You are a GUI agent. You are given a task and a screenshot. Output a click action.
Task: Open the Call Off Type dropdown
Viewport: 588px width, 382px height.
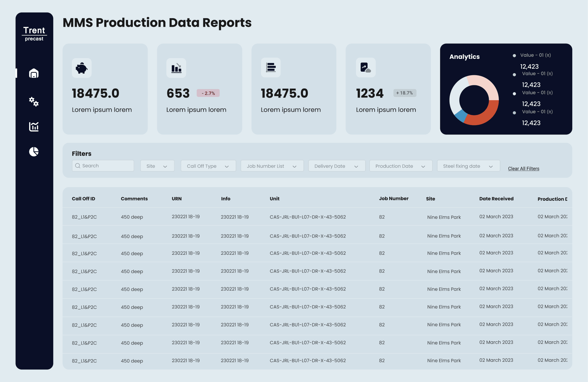tap(208, 166)
